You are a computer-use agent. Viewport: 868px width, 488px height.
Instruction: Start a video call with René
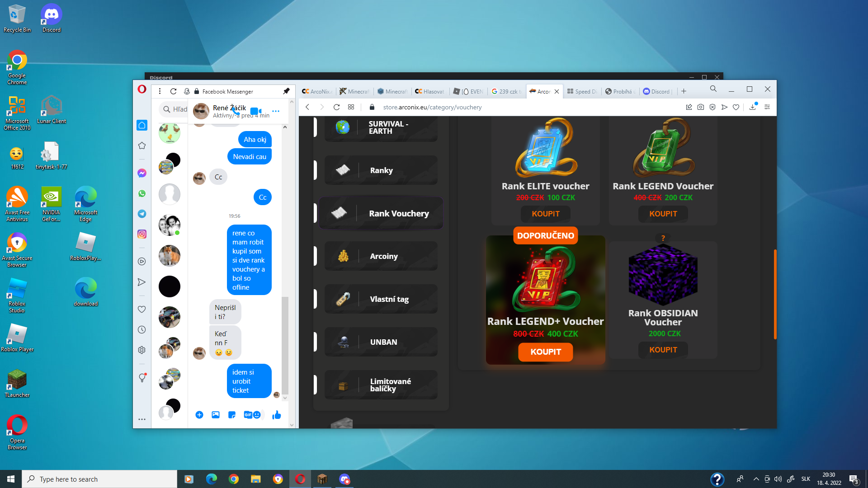(255, 111)
